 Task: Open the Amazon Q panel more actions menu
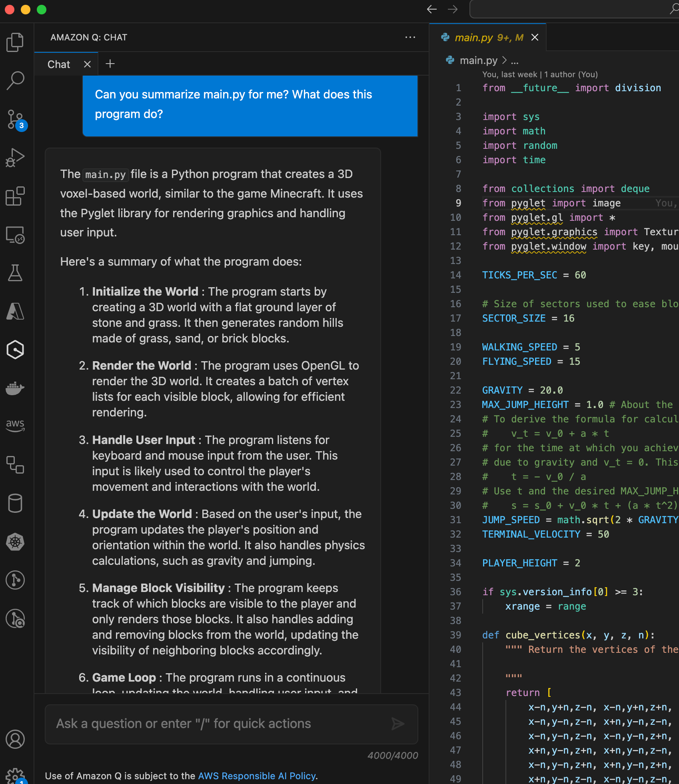[x=410, y=37]
